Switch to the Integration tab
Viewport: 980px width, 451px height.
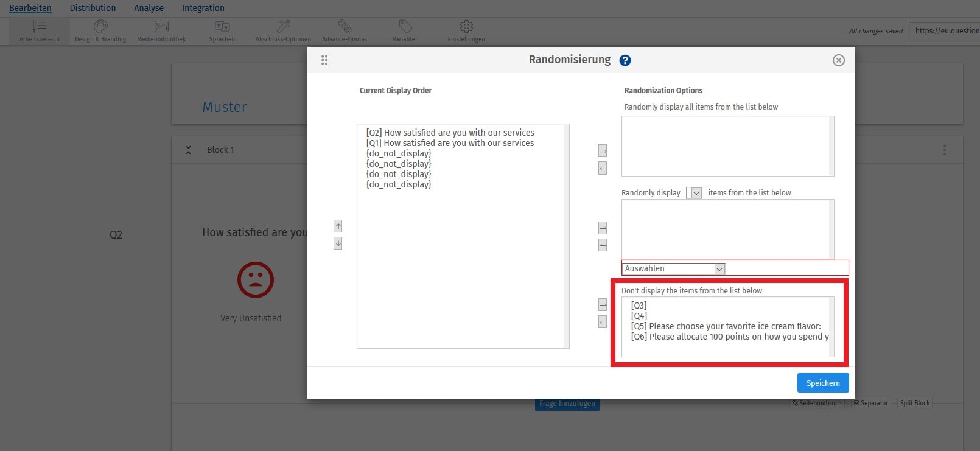[x=203, y=8]
